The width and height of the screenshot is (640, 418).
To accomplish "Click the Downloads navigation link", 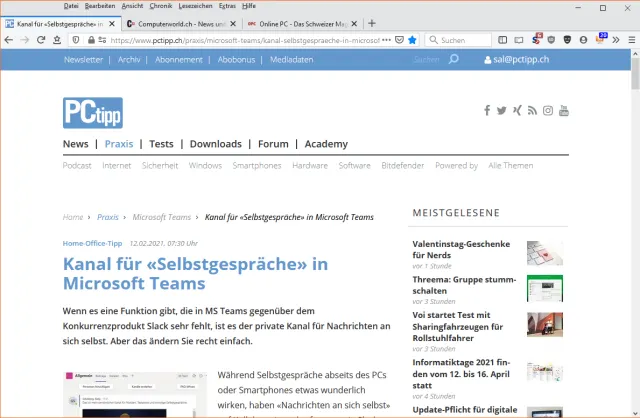I will coord(215,144).
